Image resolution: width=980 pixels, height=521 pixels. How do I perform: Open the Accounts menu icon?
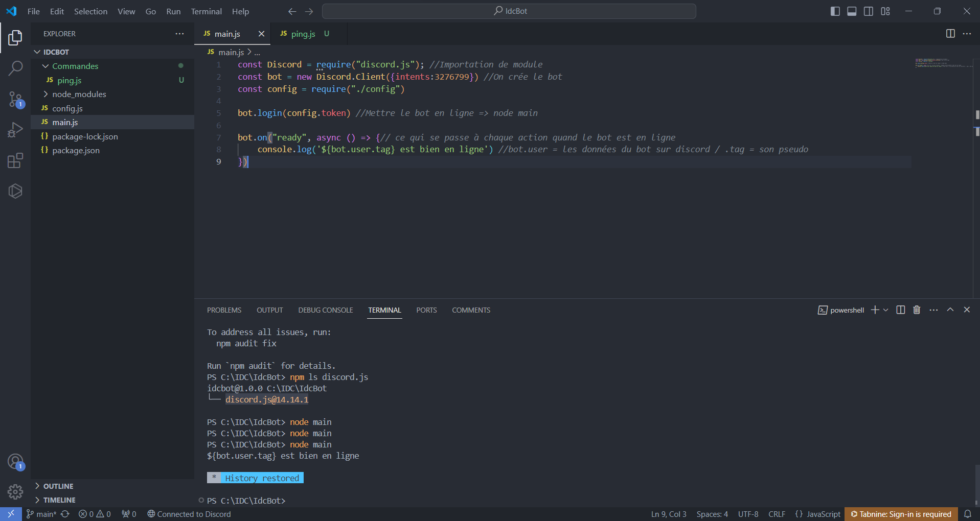pyautogui.click(x=15, y=462)
